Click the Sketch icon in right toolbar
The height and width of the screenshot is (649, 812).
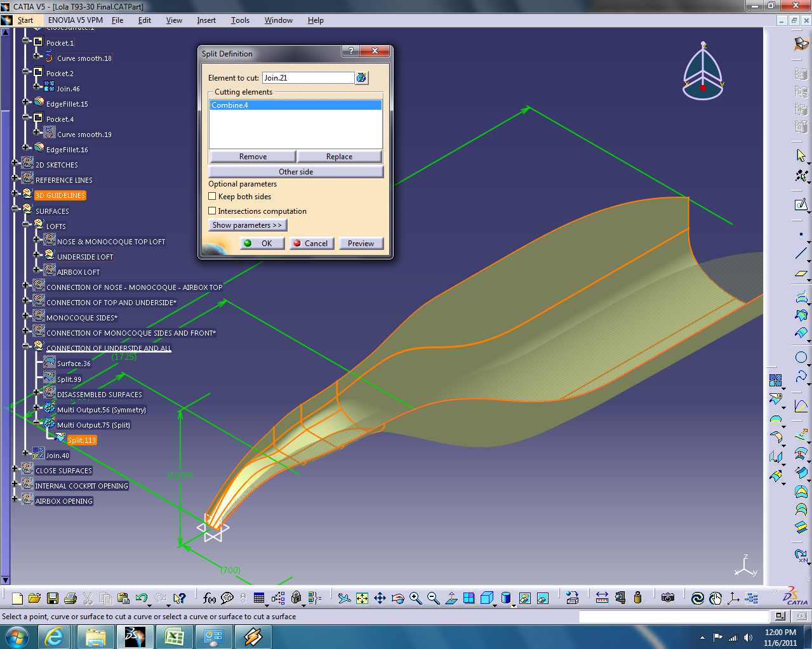click(801, 204)
